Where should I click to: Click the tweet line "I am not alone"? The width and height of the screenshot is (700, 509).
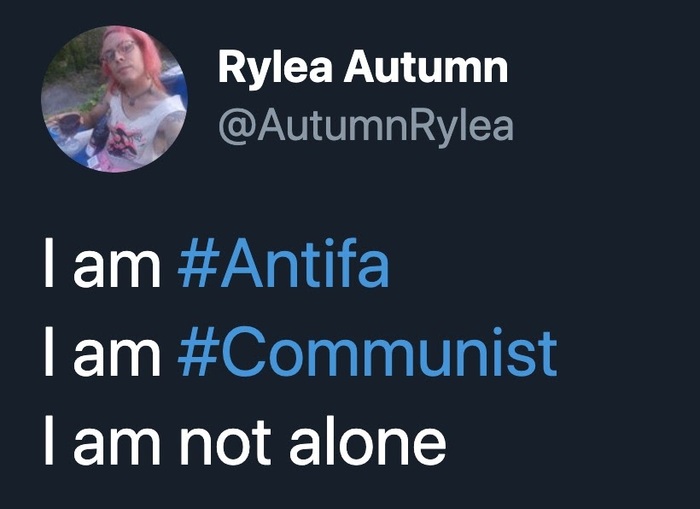click(245, 441)
